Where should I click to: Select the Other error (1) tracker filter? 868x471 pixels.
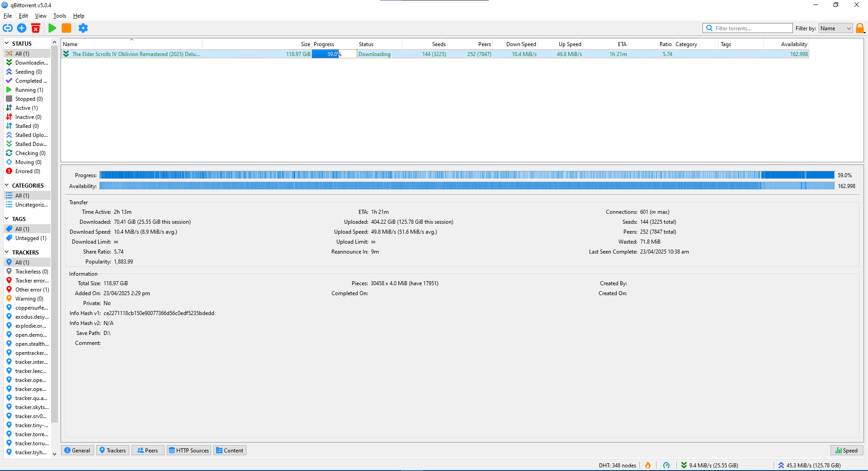(x=27, y=290)
